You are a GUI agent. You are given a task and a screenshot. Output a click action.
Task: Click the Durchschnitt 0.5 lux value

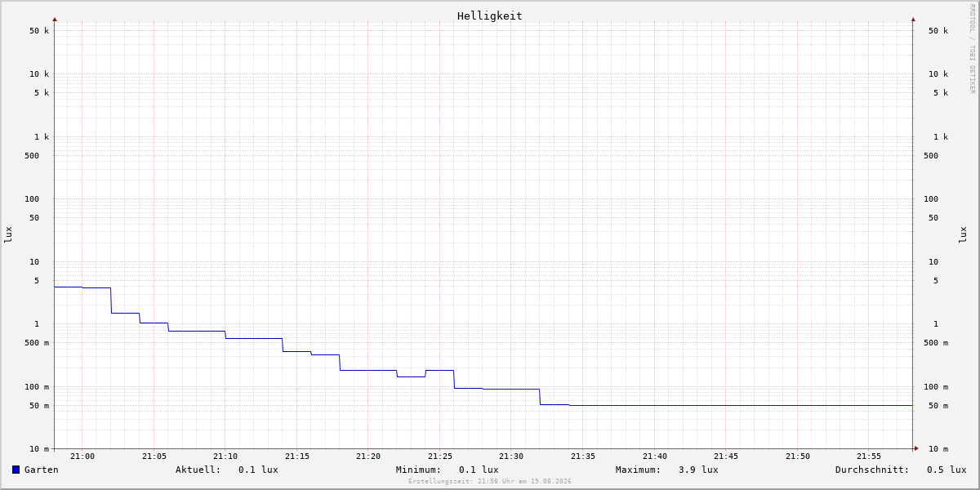tap(947, 470)
